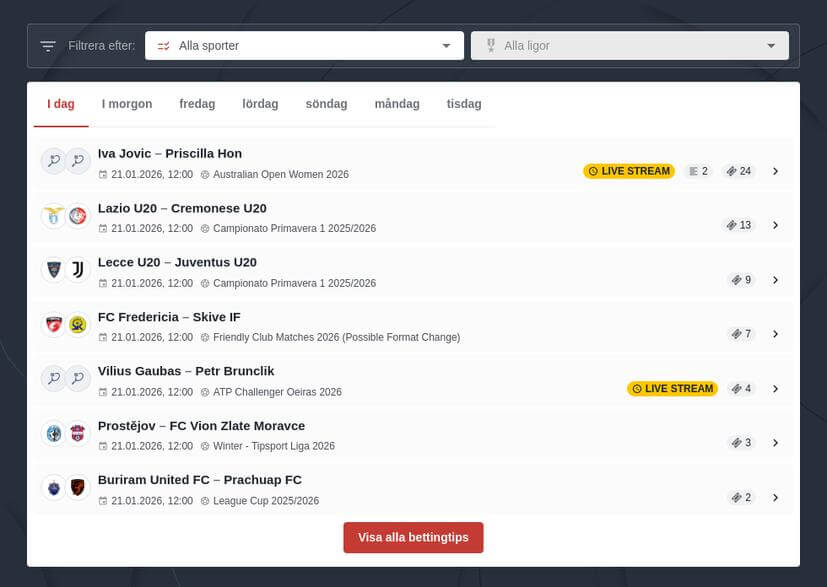This screenshot has height=587, width=827.
Task: Click the calendar icon next to Iva Jovic match date
Action: coord(104,174)
